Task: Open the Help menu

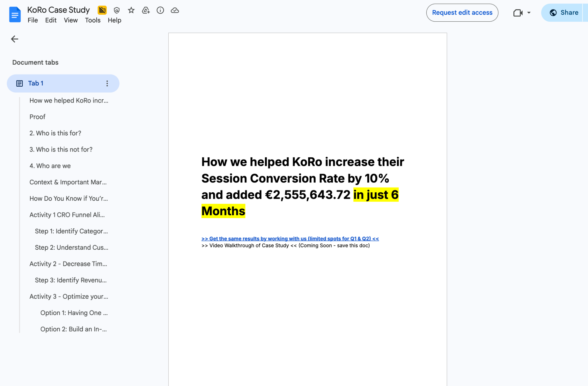Action: coord(114,20)
